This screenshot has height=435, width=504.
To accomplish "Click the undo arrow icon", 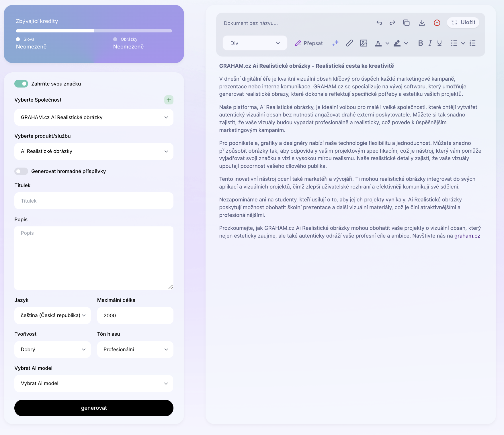I will pos(379,23).
